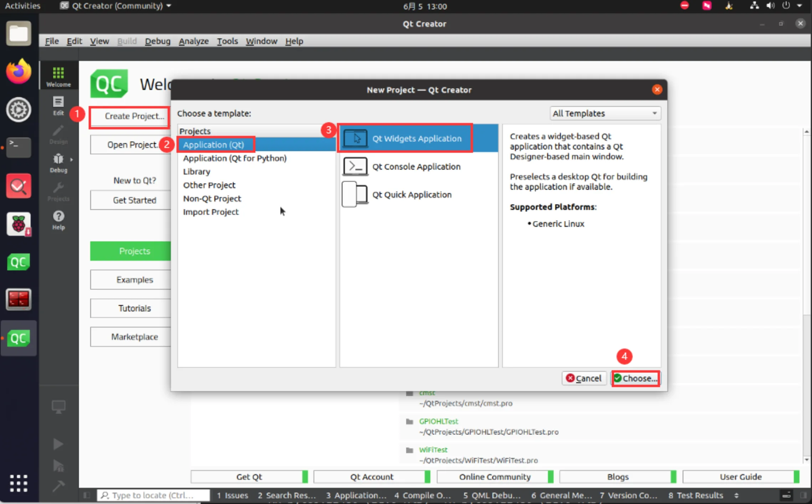This screenshot has width=812, height=504.
Task: Open the Online Community link
Action: (495, 477)
